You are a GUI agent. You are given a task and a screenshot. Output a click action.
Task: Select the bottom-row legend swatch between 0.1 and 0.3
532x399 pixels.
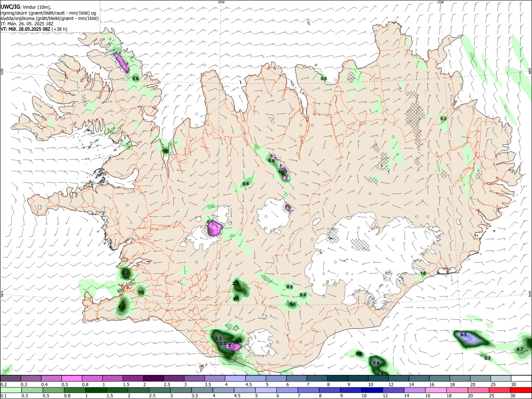click(10, 390)
